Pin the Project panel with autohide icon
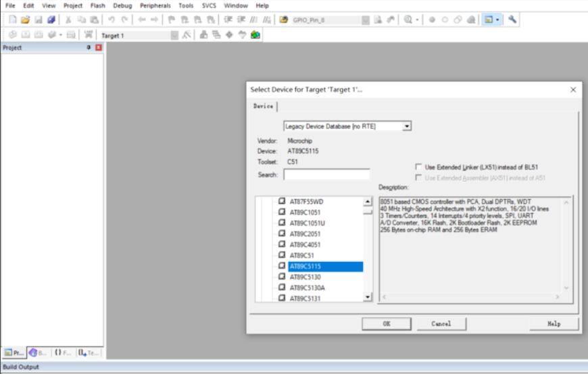The width and height of the screenshot is (588, 374). tap(89, 48)
